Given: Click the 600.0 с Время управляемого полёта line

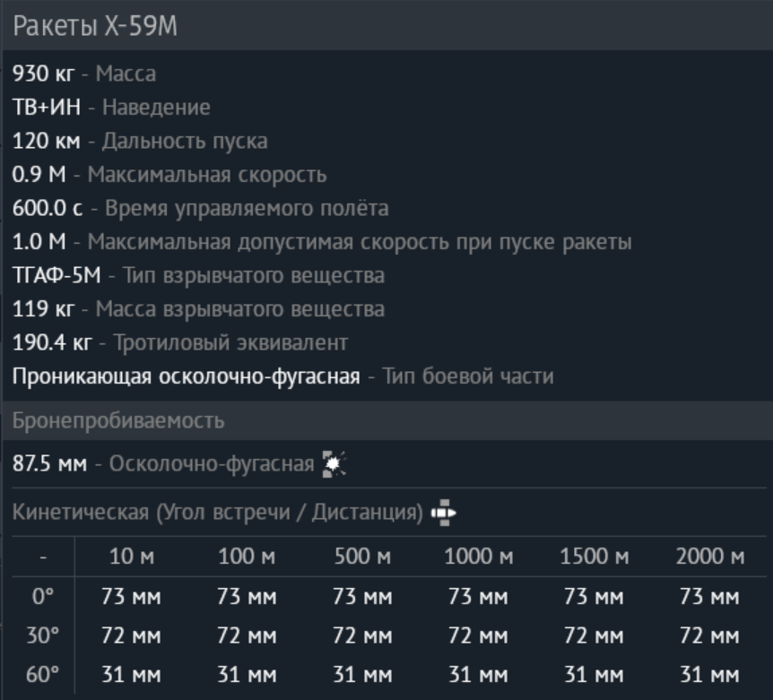Looking at the screenshot, I should pos(201,208).
